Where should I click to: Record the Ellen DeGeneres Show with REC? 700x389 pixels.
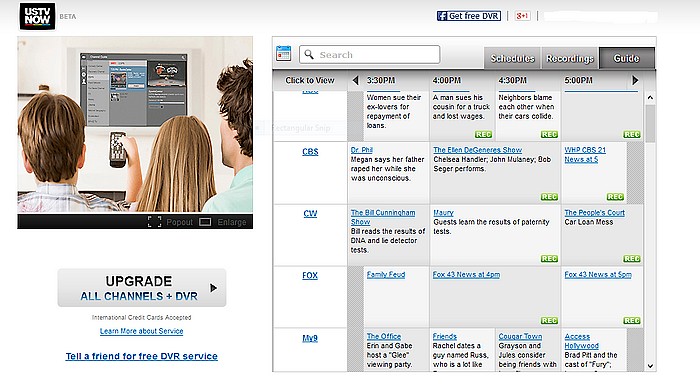tap(549, 197)
